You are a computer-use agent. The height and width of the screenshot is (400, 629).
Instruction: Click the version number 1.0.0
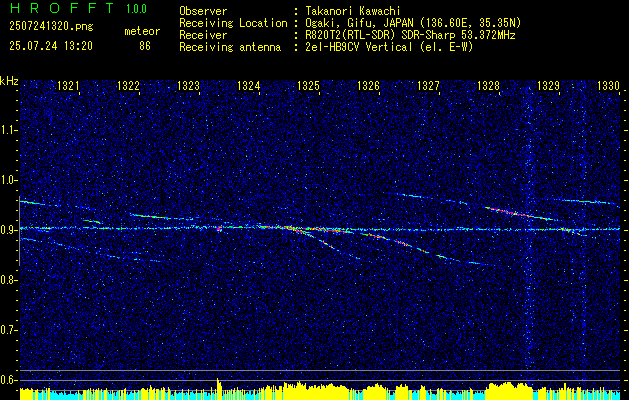[x=136, y=9]
